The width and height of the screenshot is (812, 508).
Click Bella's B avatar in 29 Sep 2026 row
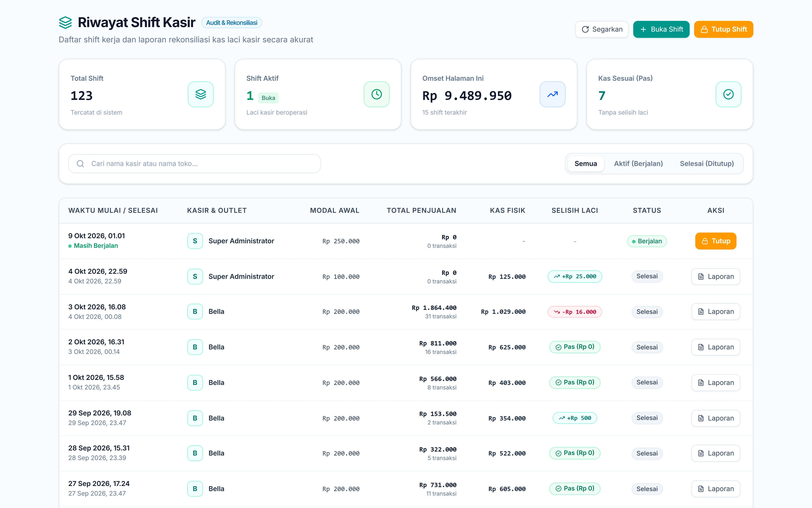tap(195, 418)
